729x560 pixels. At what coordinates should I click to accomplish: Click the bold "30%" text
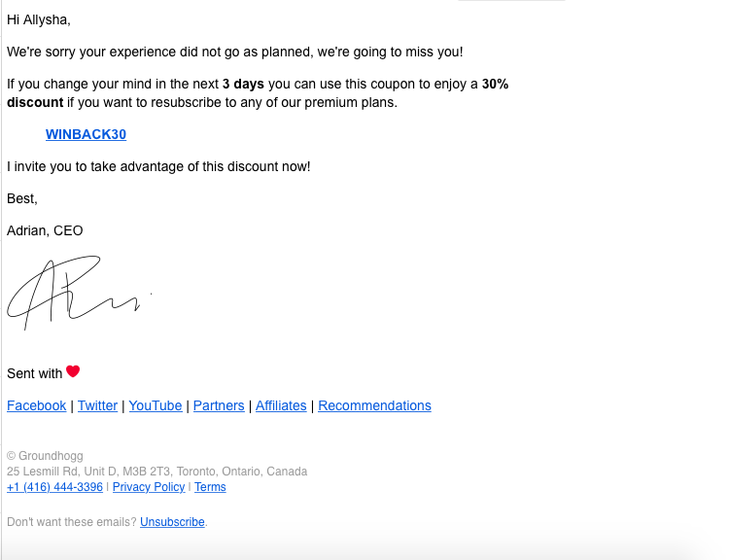[495, 85]
